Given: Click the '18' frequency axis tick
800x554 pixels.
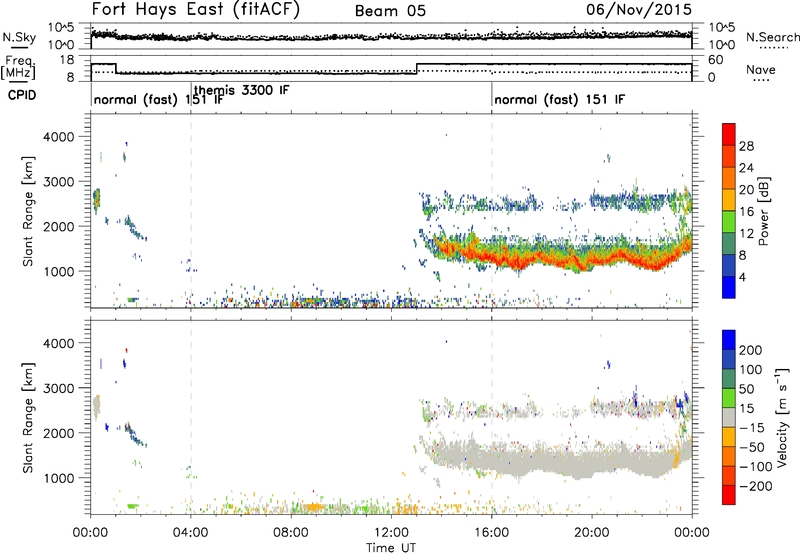Looking at the screenshot, I should (67, 60).
